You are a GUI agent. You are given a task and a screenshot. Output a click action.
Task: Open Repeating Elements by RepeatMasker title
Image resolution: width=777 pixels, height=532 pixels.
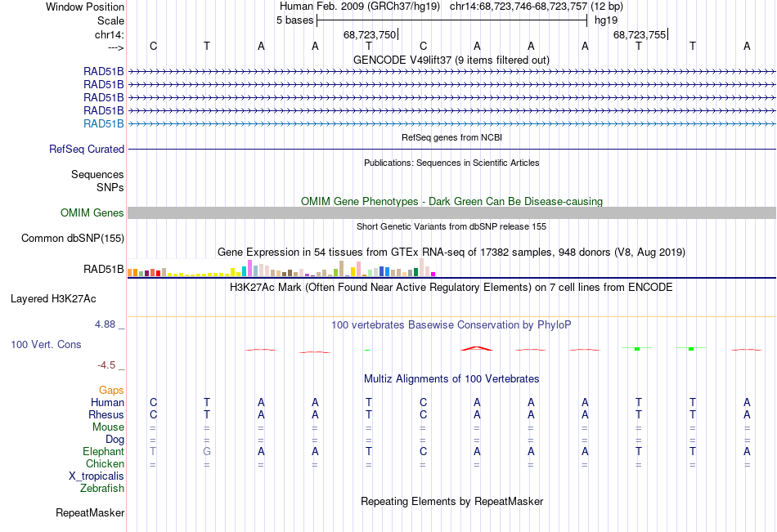click(x=451, y=501)
